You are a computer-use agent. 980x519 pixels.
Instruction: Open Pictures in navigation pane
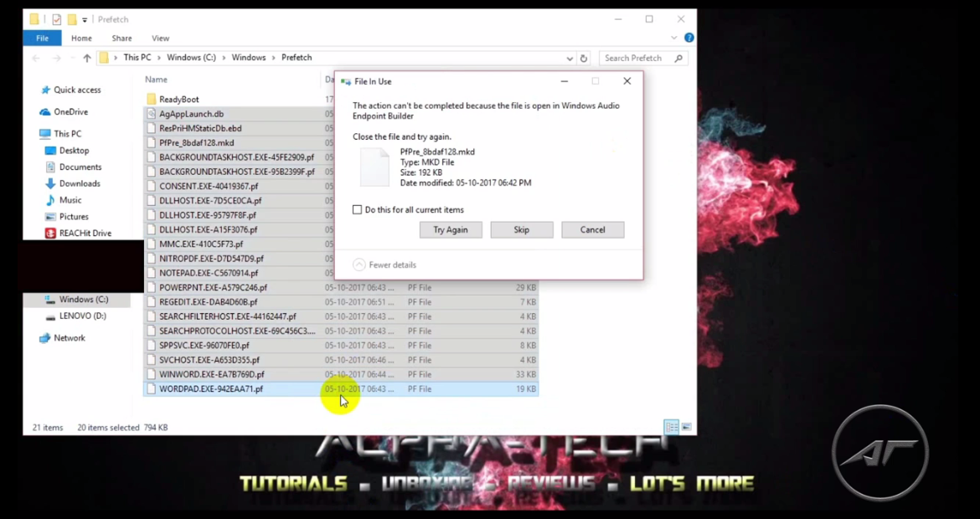(74, 217)
